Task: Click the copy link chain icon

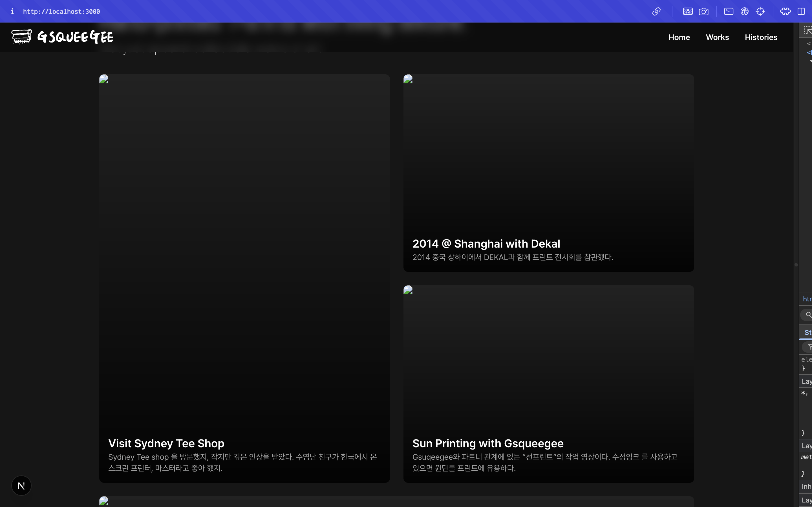Action: point(656,11)
